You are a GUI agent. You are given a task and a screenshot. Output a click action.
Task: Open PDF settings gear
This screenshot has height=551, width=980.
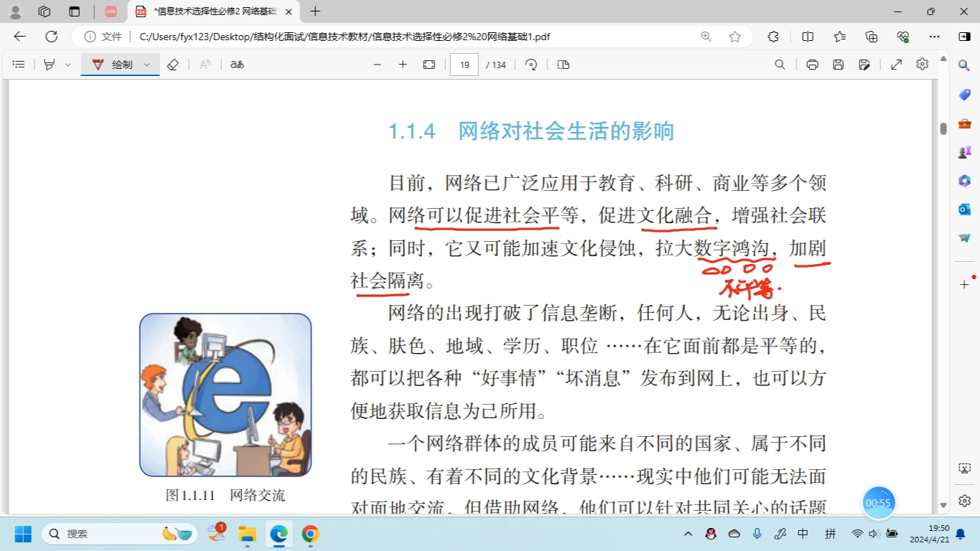[x=923, y=64]
